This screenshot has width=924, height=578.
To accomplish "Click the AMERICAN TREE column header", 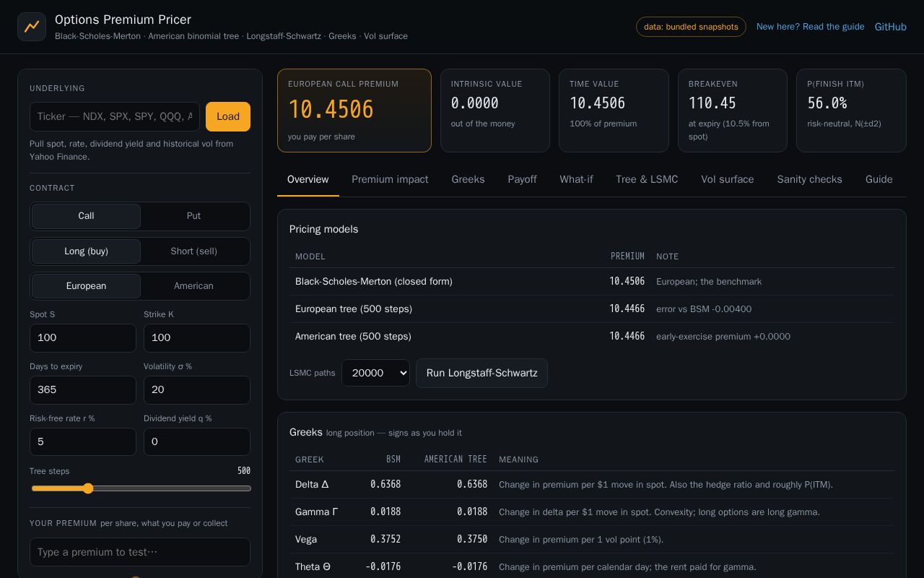I will tap(456, 460).
